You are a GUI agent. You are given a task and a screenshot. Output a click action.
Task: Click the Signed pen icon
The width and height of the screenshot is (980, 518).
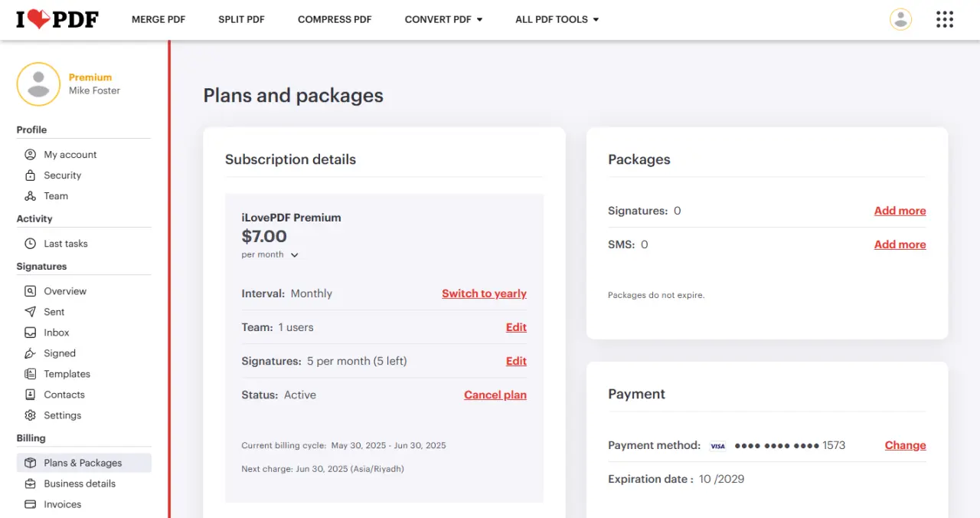point(31,353)
